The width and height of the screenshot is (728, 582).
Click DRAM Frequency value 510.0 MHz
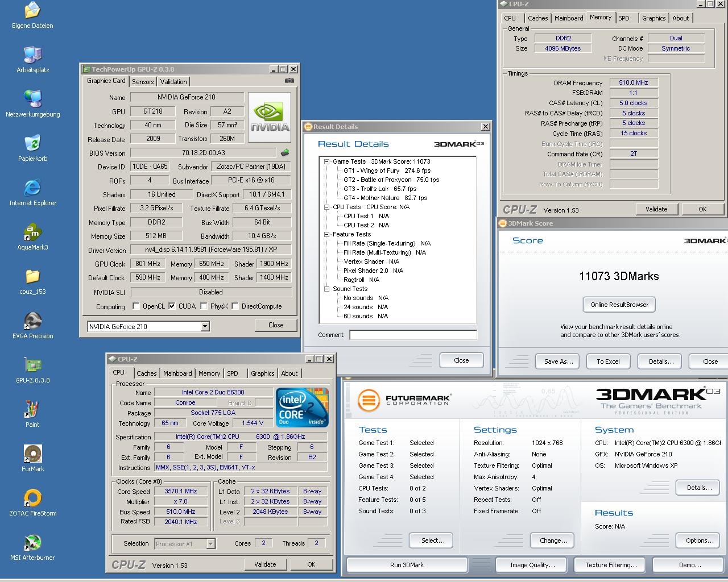(x=634, y=82)
